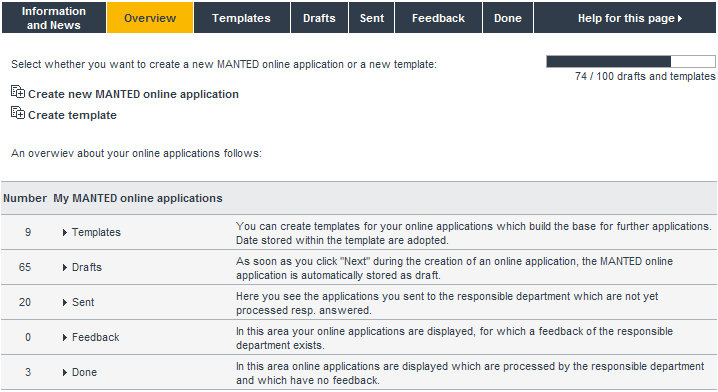Open the Information and News tab
Image resolution: width=718 pixels, height=392 pixels.
[54, 17]
